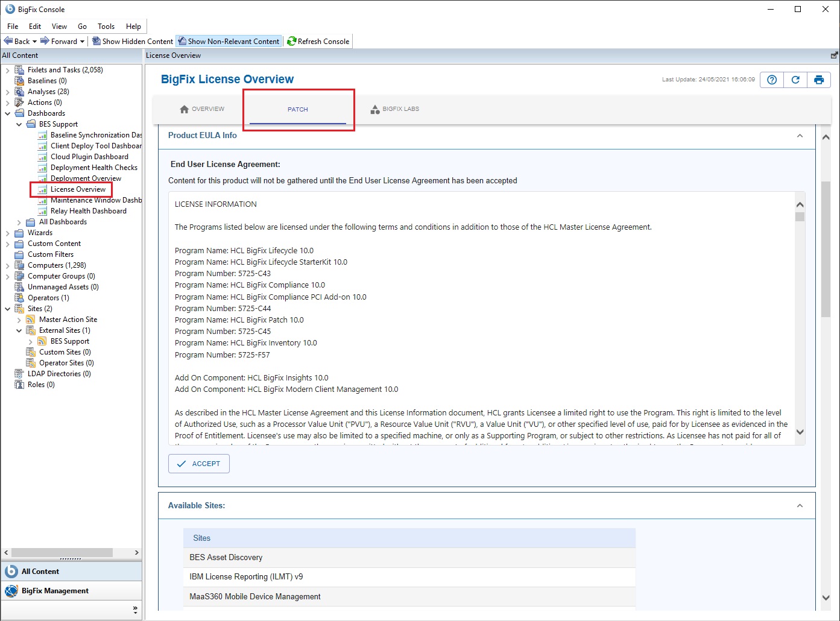This screenshot has height=621, width=840.
Task: Click the domain panel options chevron
Action: 135,610
